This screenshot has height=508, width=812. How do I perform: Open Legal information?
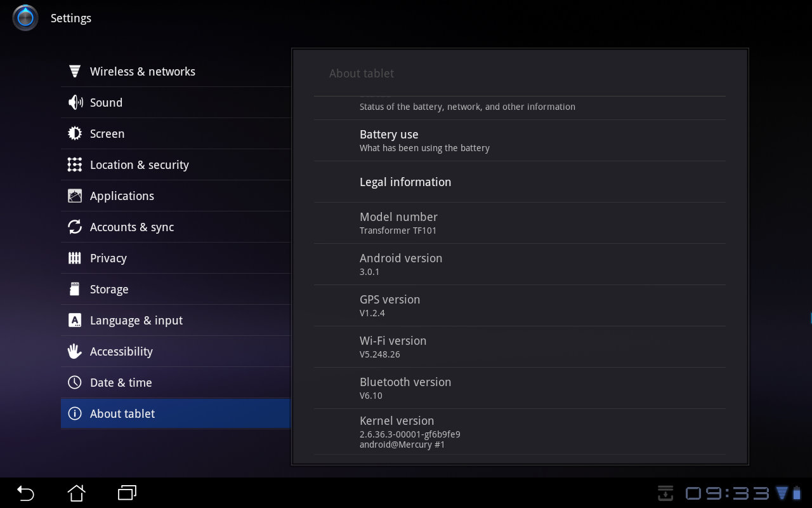520,182
